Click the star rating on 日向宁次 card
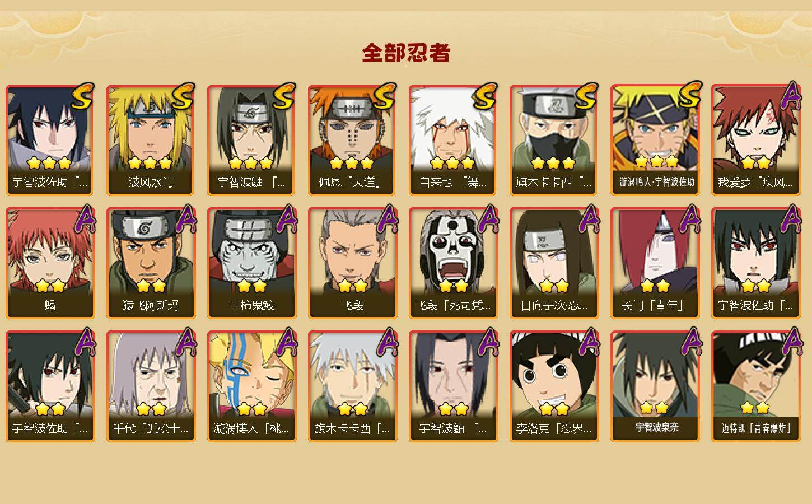The height and width of the screenshot is (504, 812). [x=554, y=286]
